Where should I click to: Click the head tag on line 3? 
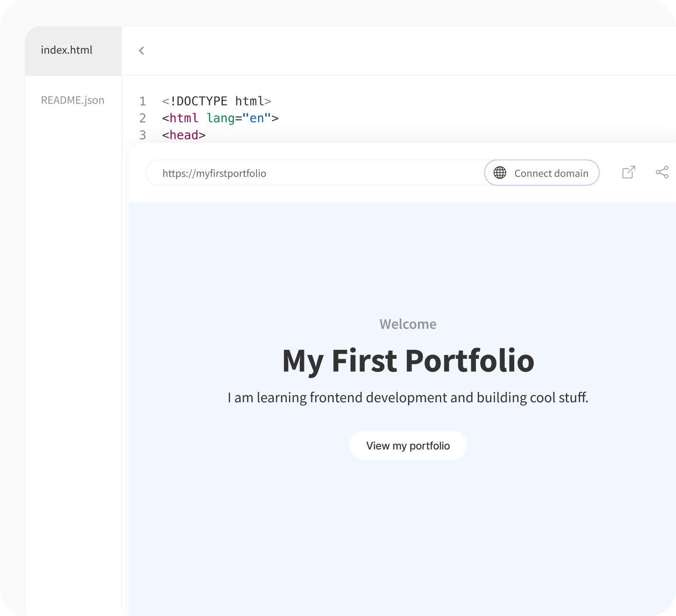[184, 135]
